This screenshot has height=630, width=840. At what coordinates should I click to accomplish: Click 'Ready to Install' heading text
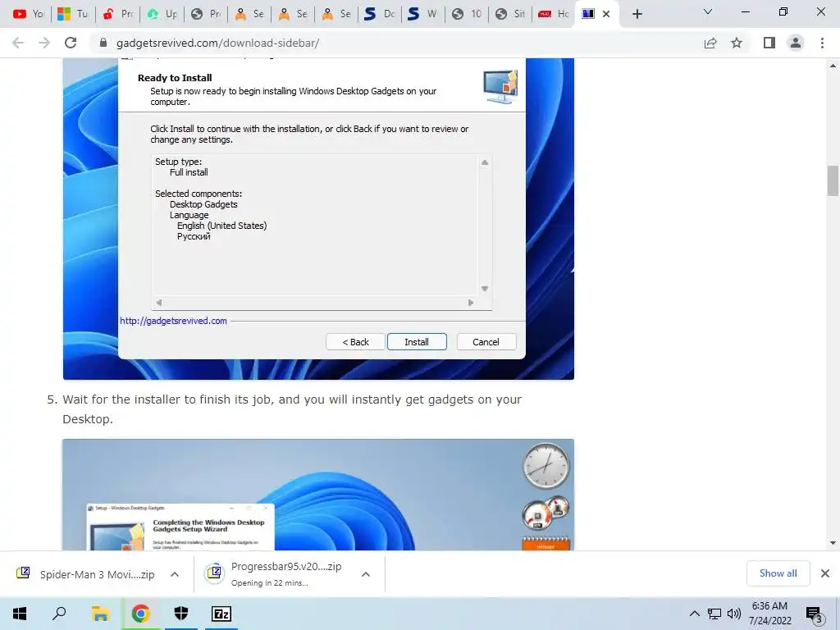(175, 78)
